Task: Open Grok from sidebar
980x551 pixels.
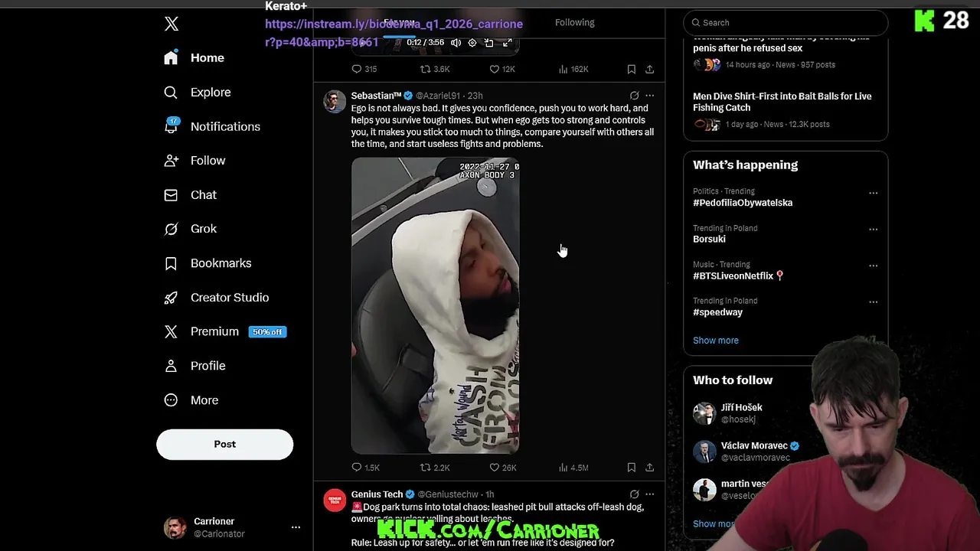Action: pos(191,229)
